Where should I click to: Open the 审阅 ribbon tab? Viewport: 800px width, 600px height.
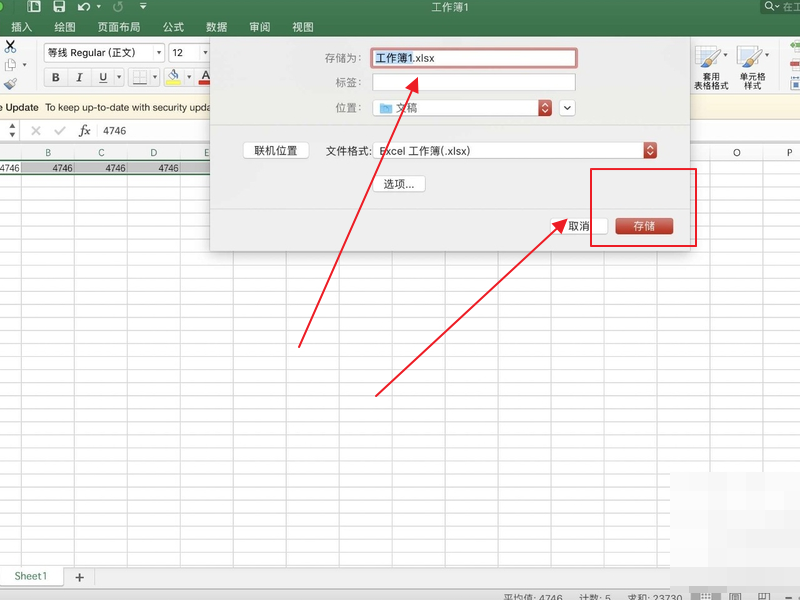point(260,27)
